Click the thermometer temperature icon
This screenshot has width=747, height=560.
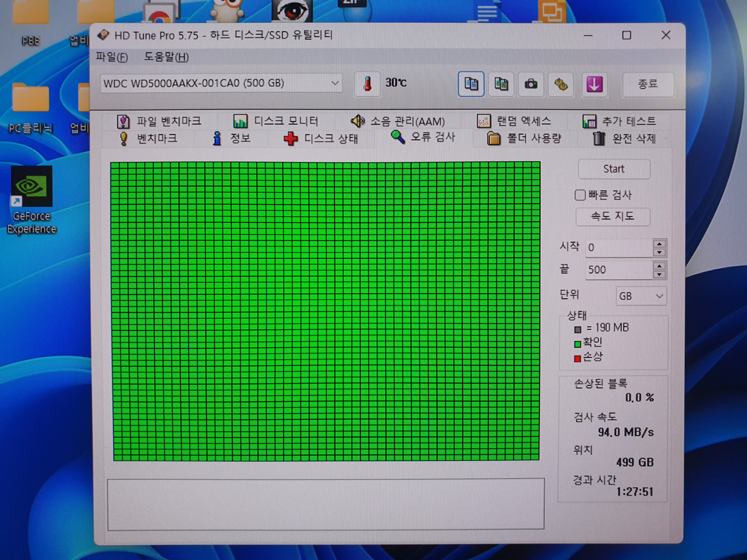point(367,84)
